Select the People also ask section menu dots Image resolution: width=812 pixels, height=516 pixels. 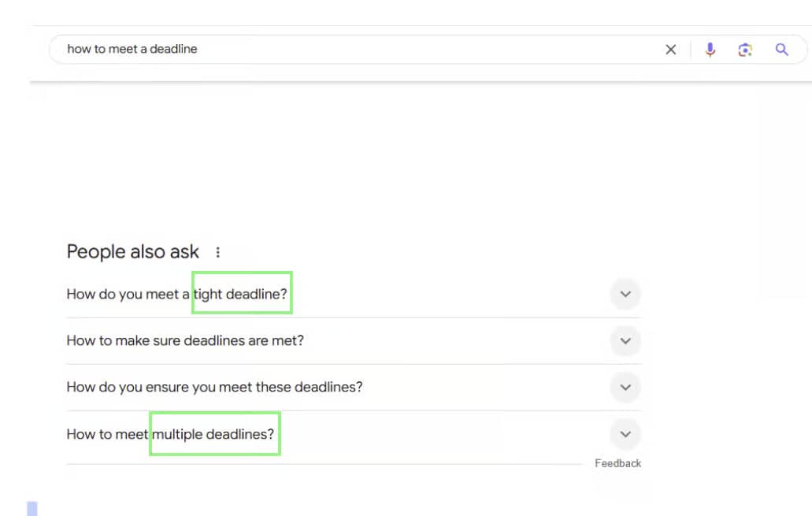[x=218, y=252]
